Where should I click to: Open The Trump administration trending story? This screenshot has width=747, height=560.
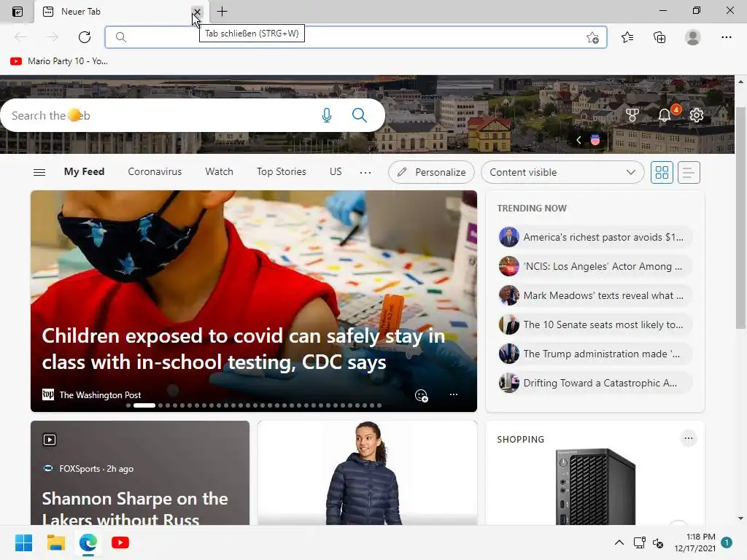click(x=595, y=354)
